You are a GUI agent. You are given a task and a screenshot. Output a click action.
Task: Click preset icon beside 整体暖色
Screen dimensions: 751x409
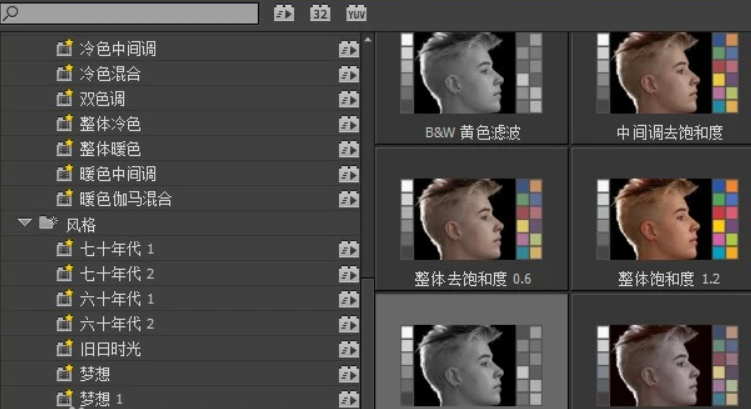pos(64,148)
